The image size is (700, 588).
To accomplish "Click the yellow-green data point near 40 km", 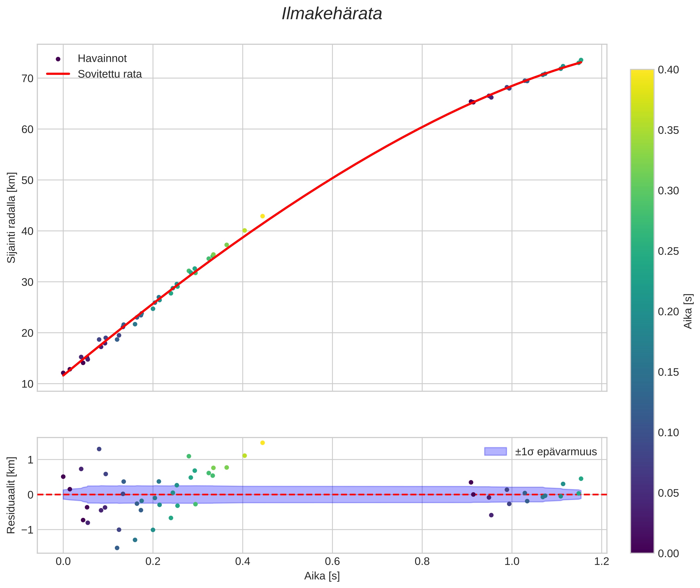I will click(x=244, y=230).
